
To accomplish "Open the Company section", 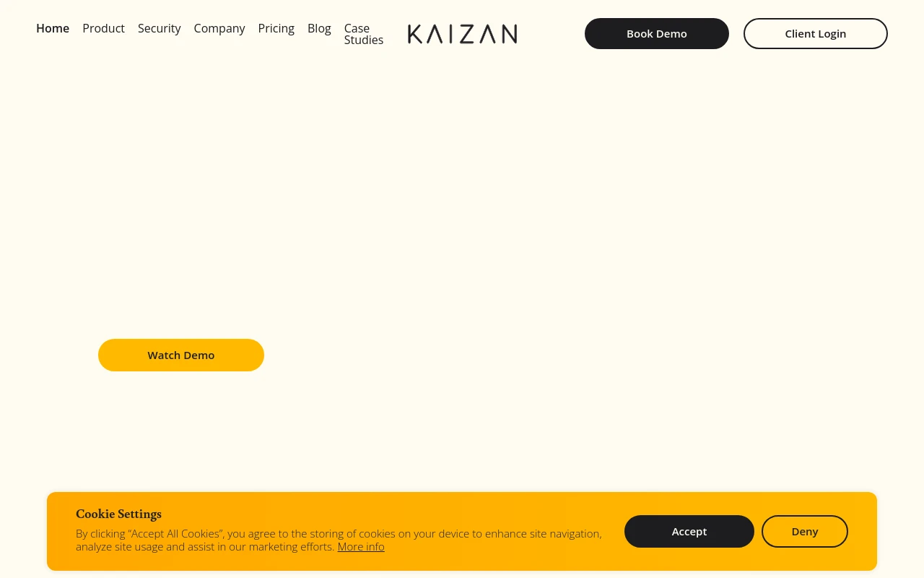I will [x=219, y=28].
